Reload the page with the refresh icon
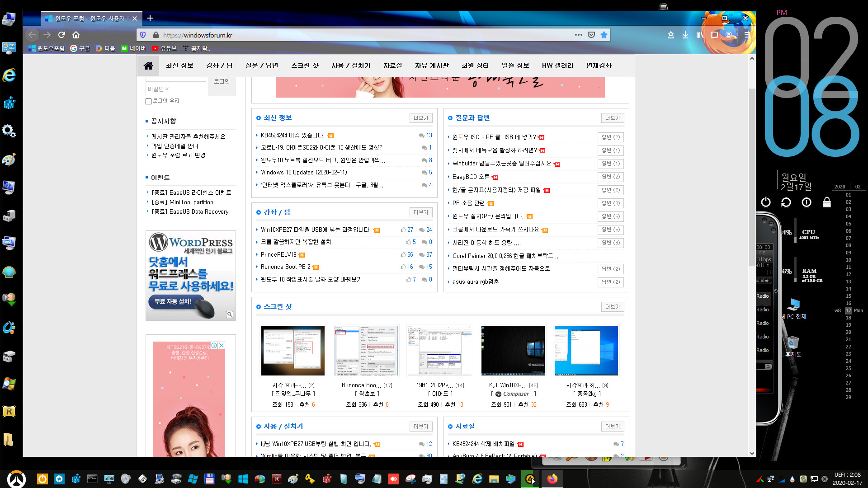This screenshot has width=868, height=488. (x=61, y=35)
